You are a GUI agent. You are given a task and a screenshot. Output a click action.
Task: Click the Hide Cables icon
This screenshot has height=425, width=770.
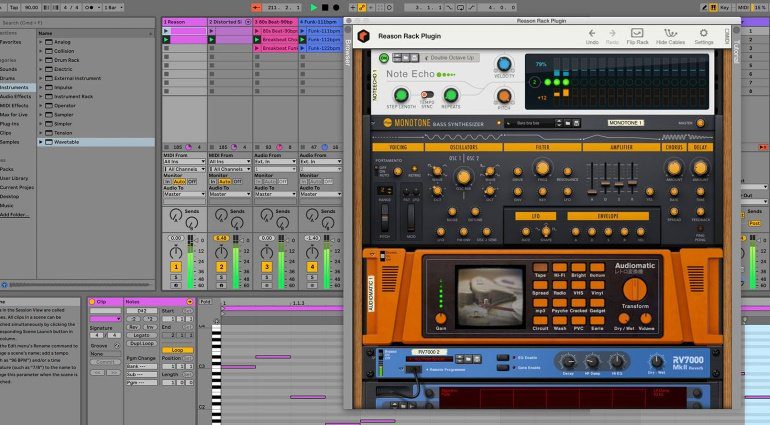coord(669,33)
